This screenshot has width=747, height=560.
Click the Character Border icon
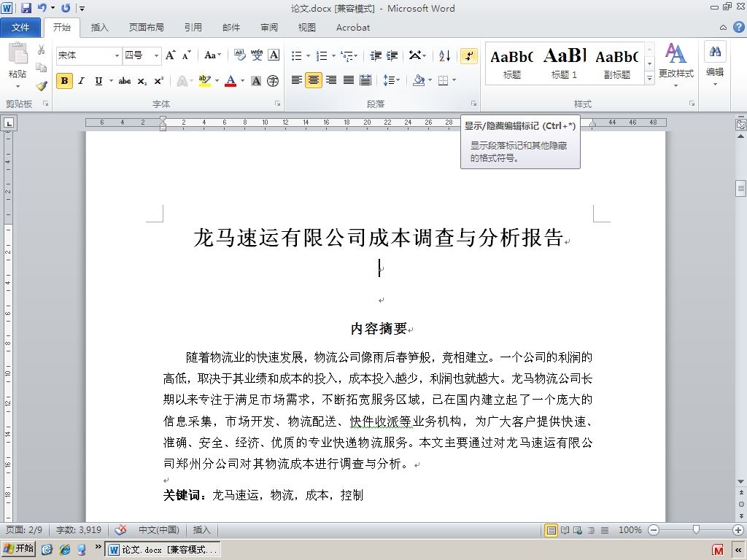click(274, 55)
